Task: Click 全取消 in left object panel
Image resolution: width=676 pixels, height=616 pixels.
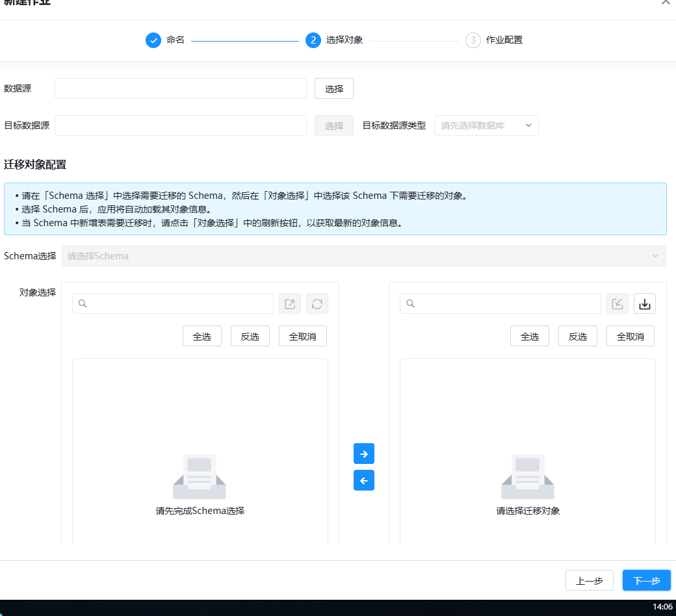Action: (302, 336)
